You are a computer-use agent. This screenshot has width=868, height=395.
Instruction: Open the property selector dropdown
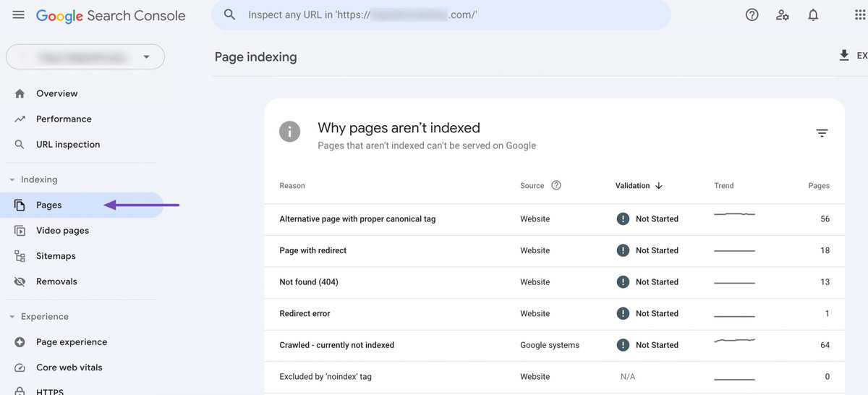click(85, 57)
